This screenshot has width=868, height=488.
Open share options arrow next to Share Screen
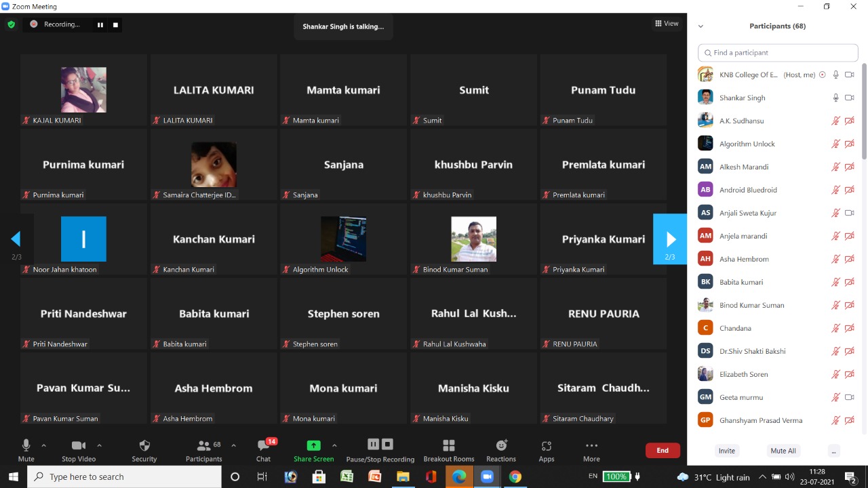tap(334, 445)
